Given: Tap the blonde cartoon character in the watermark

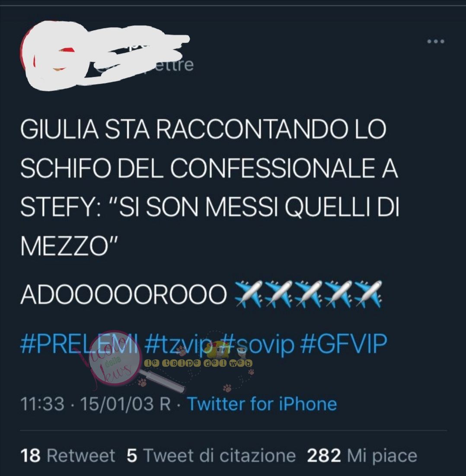Looking at the screenshot, I should (x=217, y=348).
